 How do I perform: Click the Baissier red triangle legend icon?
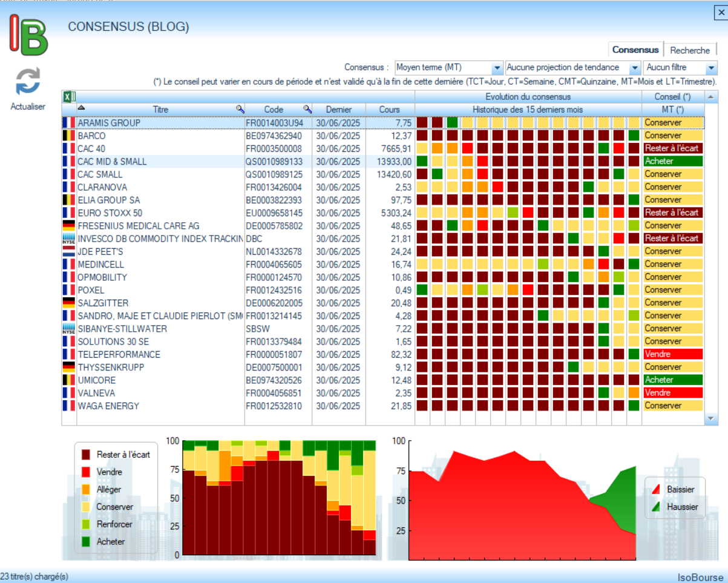tap(655, 489)
